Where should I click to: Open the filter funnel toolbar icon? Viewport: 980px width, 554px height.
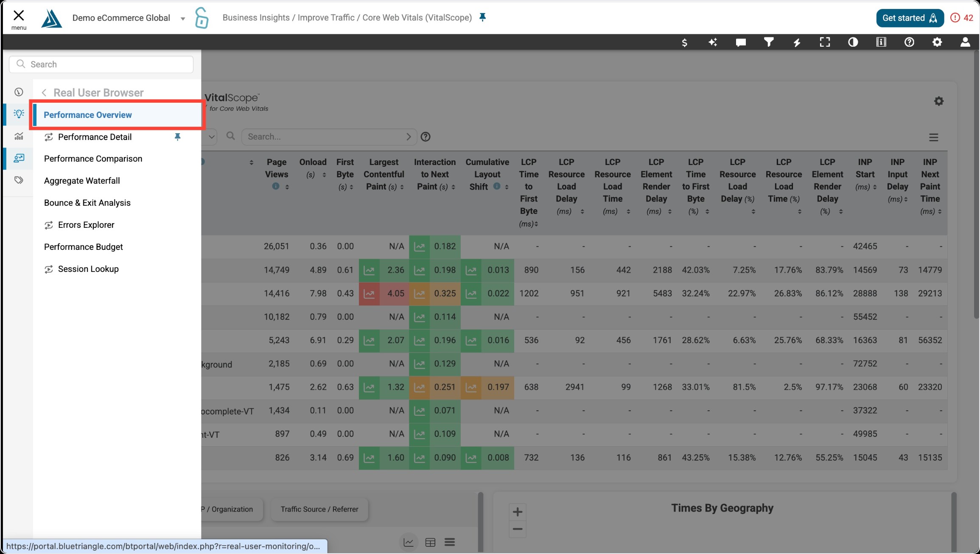pyautogui.click(x=769, y=42)
